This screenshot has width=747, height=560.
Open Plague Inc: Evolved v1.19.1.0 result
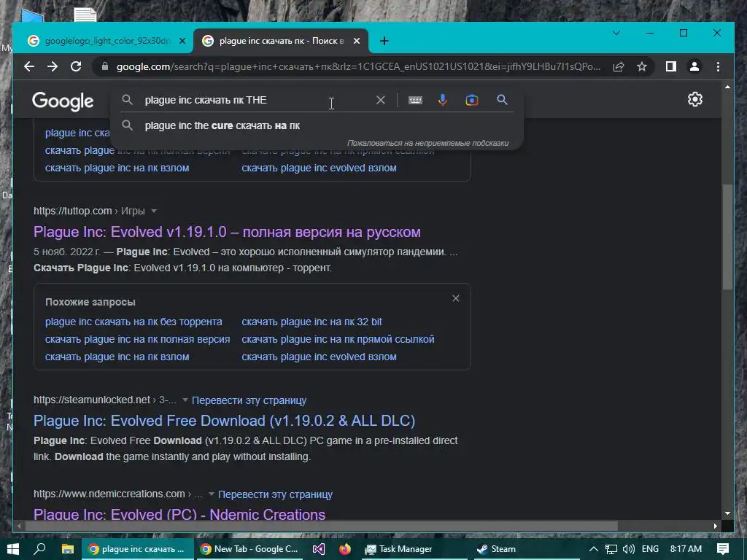point(227,232)
